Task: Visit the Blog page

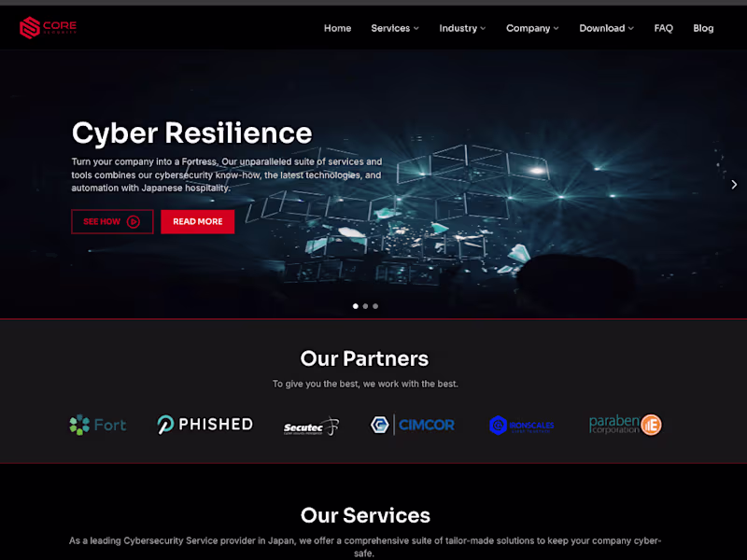Action: 703,28
